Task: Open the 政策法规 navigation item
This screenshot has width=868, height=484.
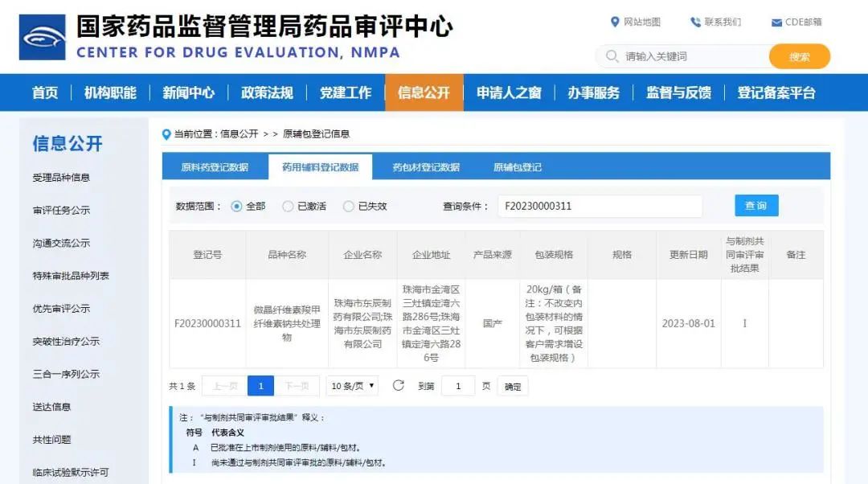Action: [267, 92]
